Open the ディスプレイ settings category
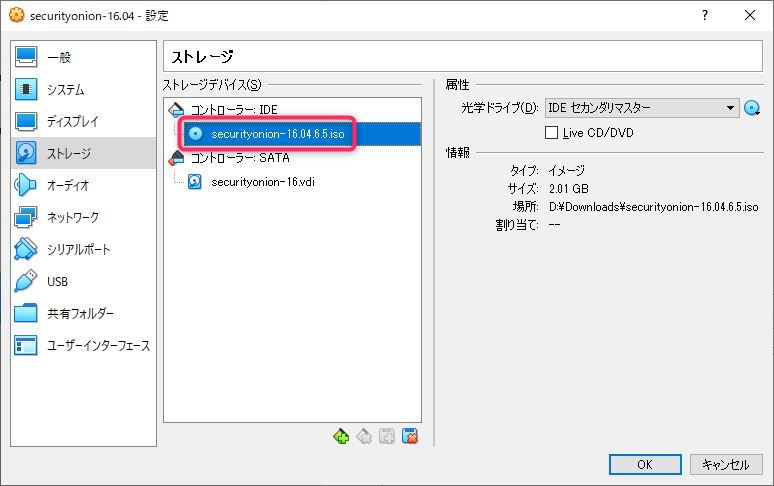This screenshot has width=774, height=486. pos(83,121)
